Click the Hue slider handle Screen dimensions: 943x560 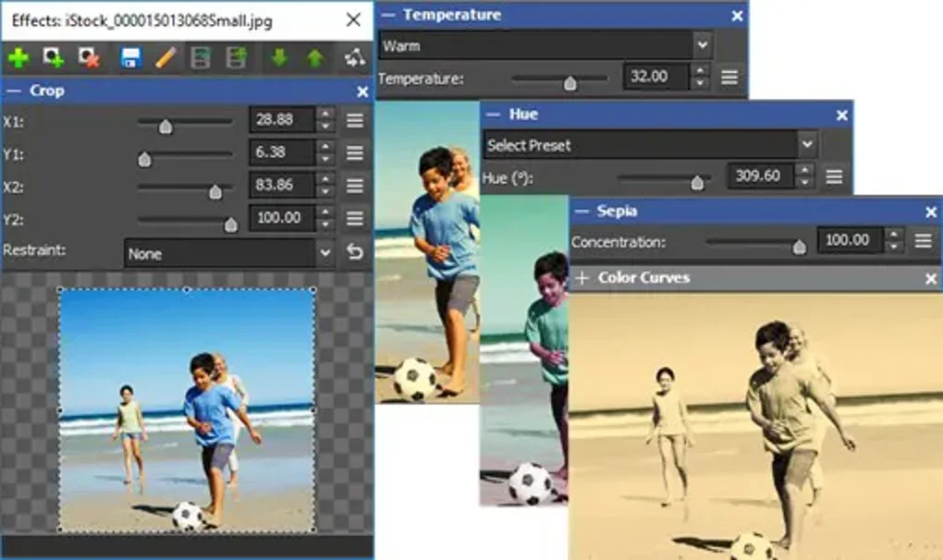696,182
